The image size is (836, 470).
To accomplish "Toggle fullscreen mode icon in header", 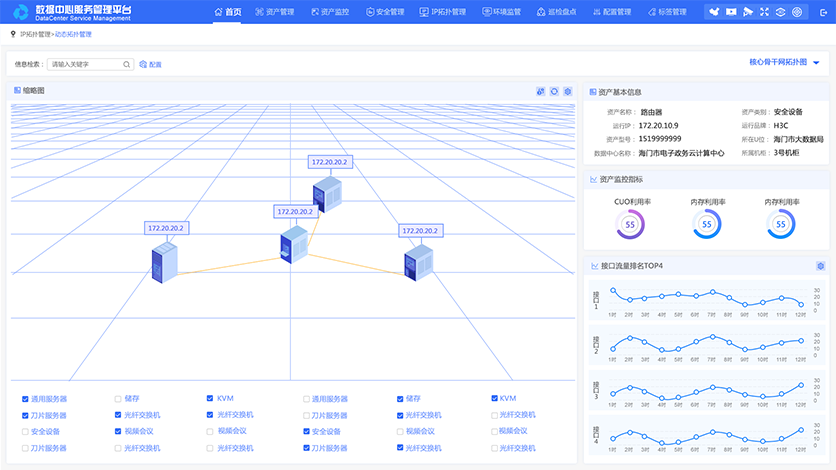I will pos(764,12).
